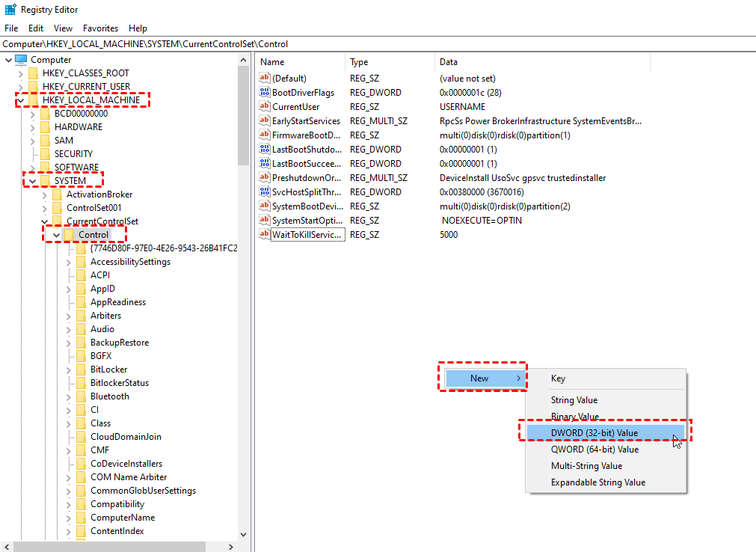
Task: Open the Edit menu
Action: pos(36,28)
